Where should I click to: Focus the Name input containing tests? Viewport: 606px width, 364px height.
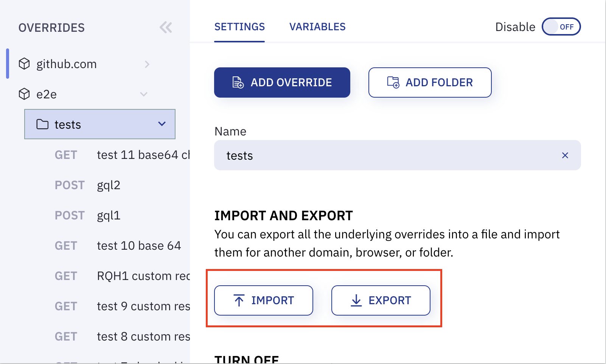[398, 155]
